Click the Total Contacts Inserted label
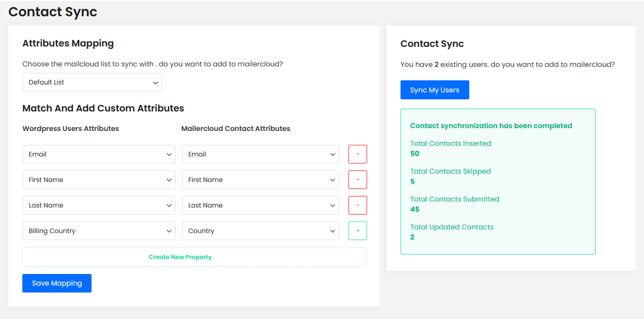This screenshot has width=644, height=319. (x=451, y=143)
